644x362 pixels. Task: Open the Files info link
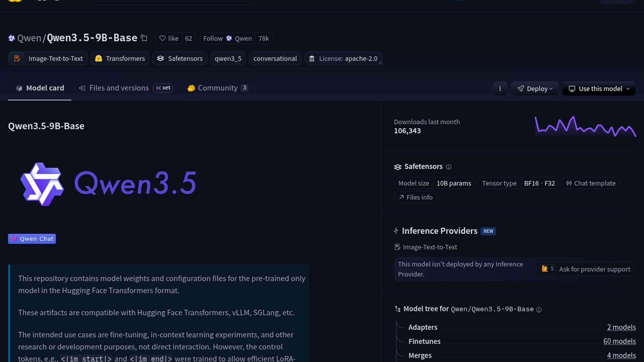[416, 197]
